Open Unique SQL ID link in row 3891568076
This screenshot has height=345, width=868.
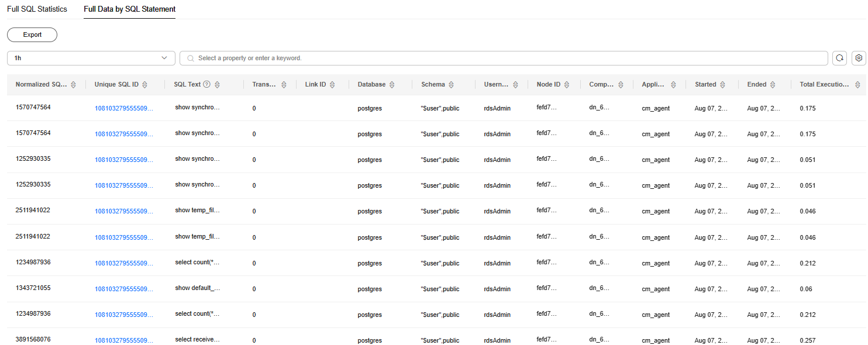(124, 340)
